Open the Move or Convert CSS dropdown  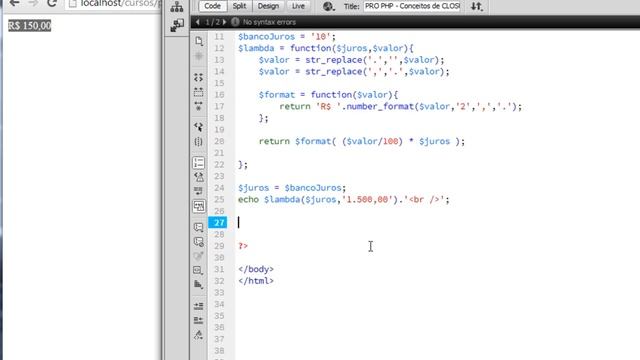(x=199, y=284)
